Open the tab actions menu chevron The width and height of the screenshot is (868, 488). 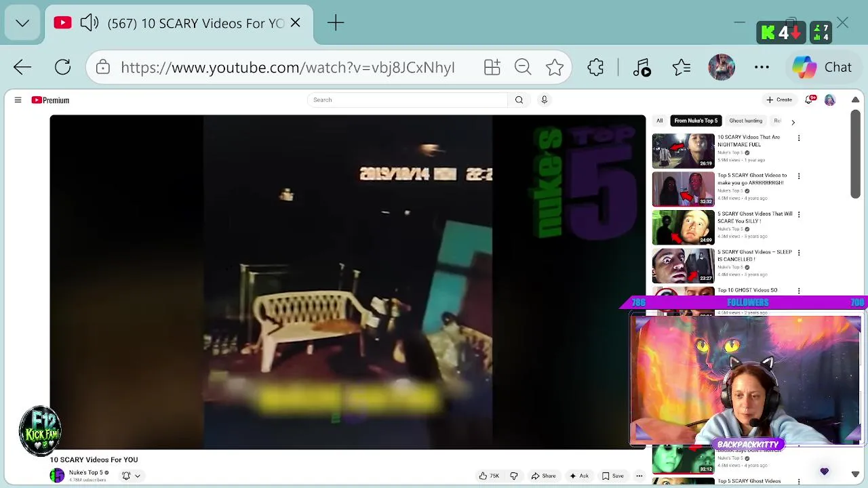(22, 23)
